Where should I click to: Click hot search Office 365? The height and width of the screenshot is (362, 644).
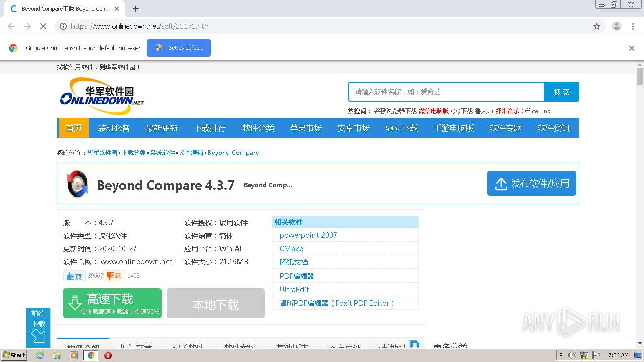point(536,111)
